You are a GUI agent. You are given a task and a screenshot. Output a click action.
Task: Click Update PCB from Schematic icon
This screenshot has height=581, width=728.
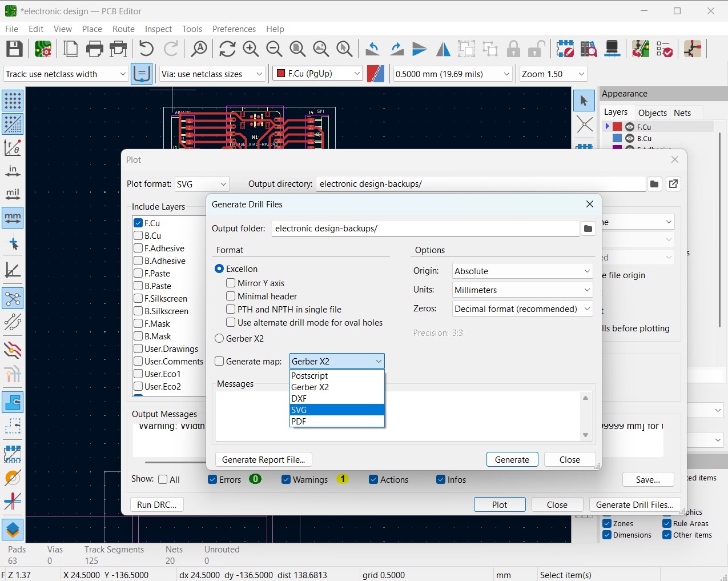tap(641, 49)
